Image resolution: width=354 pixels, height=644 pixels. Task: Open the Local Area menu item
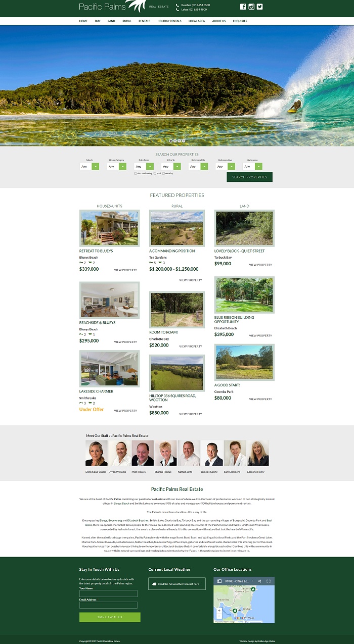pos(197,21)
